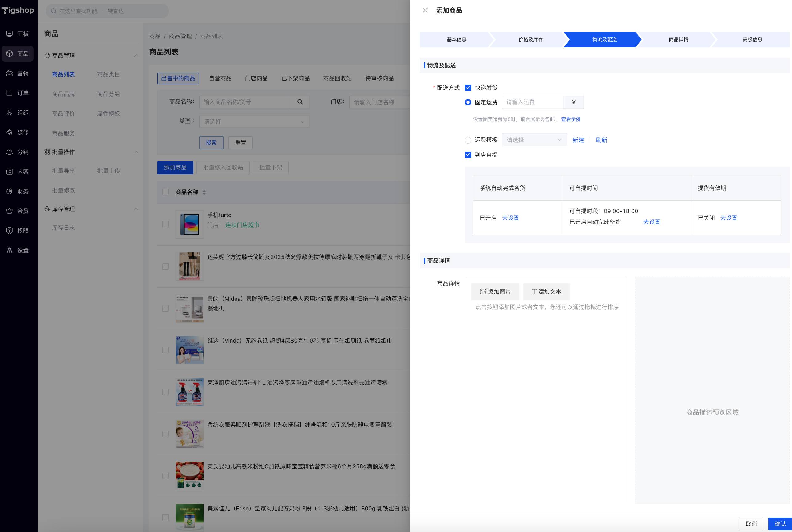This screenshot has height=532, width=792.
Task: Collapse the 库存管理 menu section
Action: pyautogui.click(x=136, y=209)
